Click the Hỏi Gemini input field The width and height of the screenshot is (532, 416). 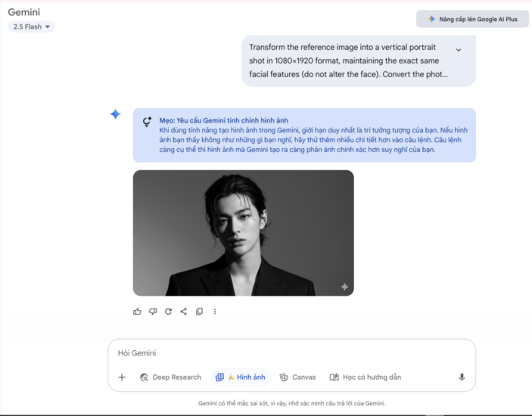[x=291, y=353]
